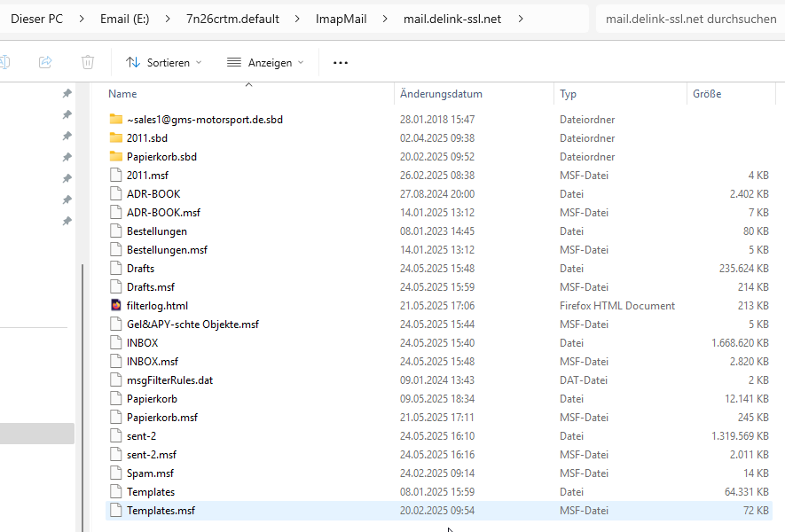Open the Sortieren dropdown
The image size is (785, 532).
tap(164, 63)
